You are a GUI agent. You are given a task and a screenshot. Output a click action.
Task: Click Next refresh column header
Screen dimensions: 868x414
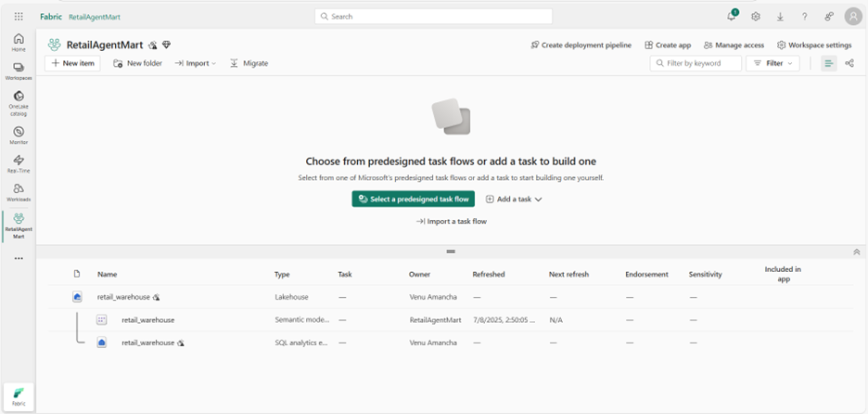[x=569, y=275]
